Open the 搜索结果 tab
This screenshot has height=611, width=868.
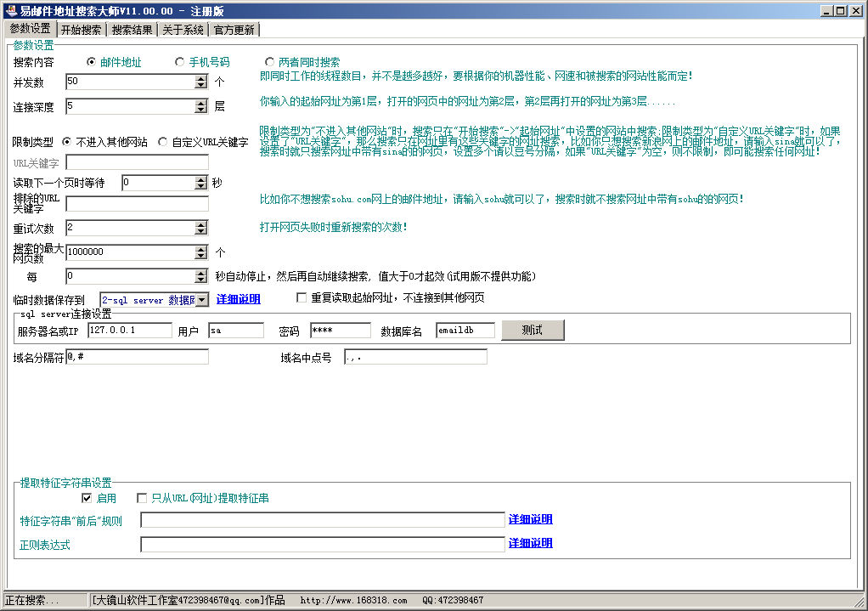(x=132, y=30)
